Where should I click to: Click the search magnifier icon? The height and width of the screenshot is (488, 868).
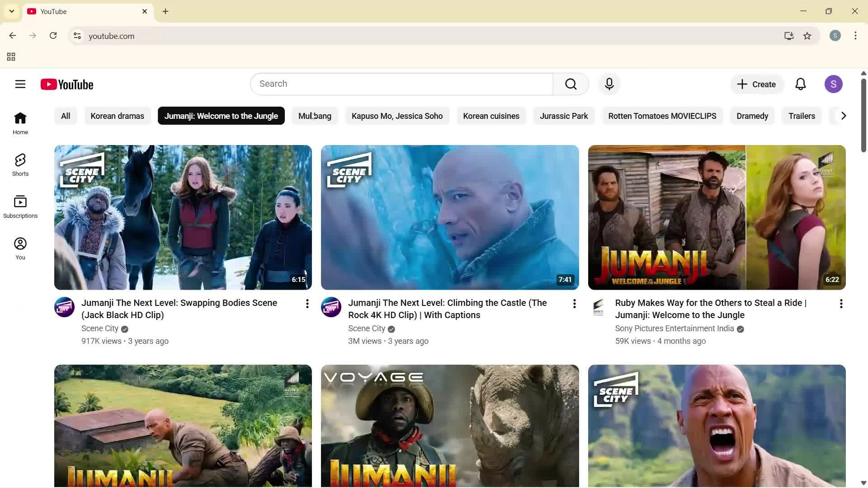pyautogui.click(x=571, y=84)
